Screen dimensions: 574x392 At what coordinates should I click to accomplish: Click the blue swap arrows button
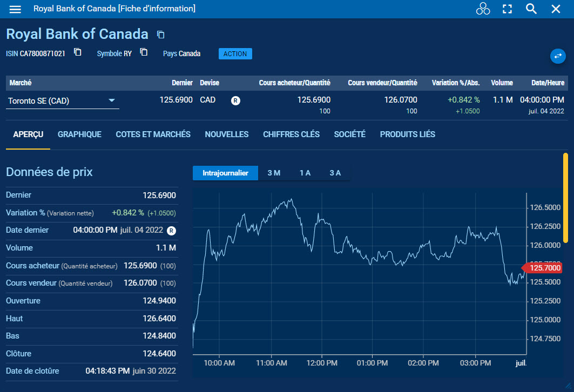pos(558,56)
